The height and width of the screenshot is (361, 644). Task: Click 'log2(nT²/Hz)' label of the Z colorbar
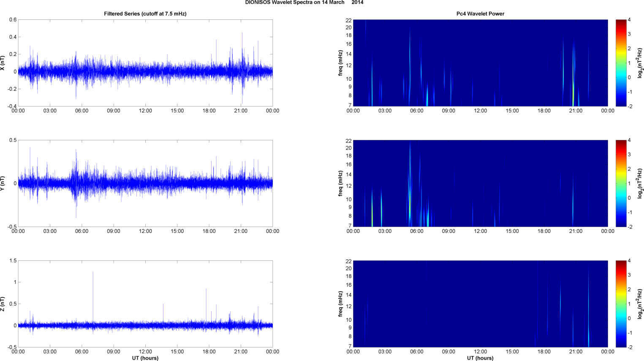coord(640,304)
